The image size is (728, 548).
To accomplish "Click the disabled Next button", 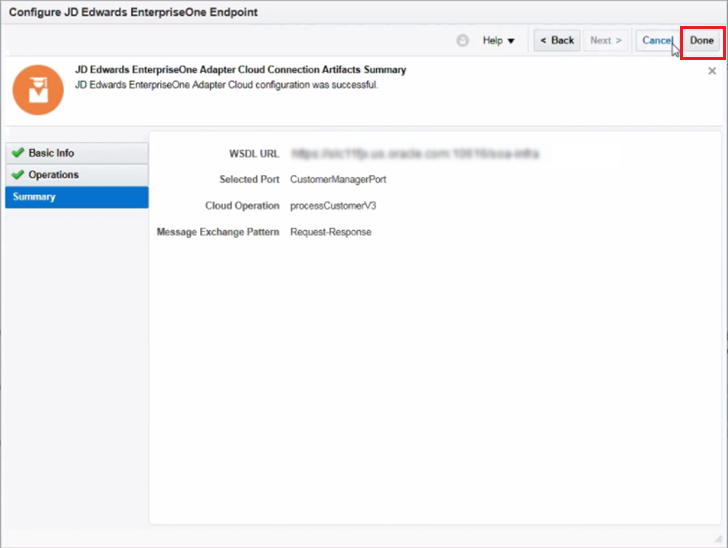I will [x=605, y=41].
